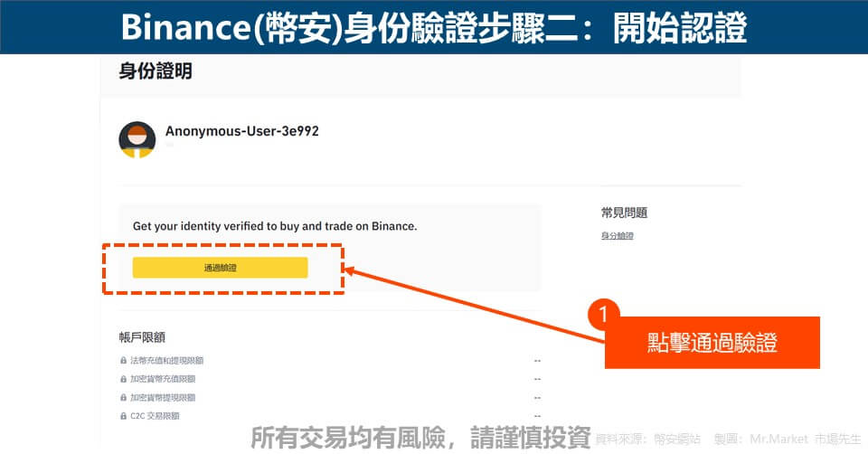Image resolution: width=868 pixels, height=454 pixels.
Task: Select the 法幣充值和提現限額 row label
Action: (x=166, y=361)
